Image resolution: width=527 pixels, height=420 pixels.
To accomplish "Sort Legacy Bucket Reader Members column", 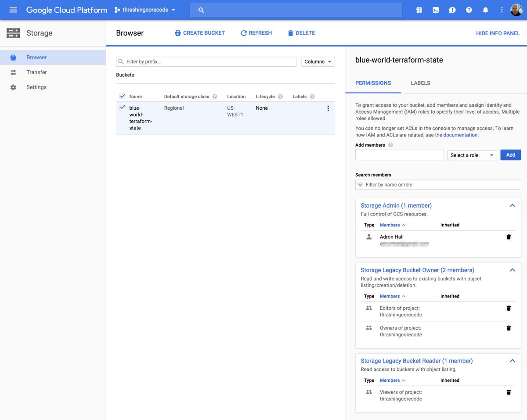I will tap(392, 381).
